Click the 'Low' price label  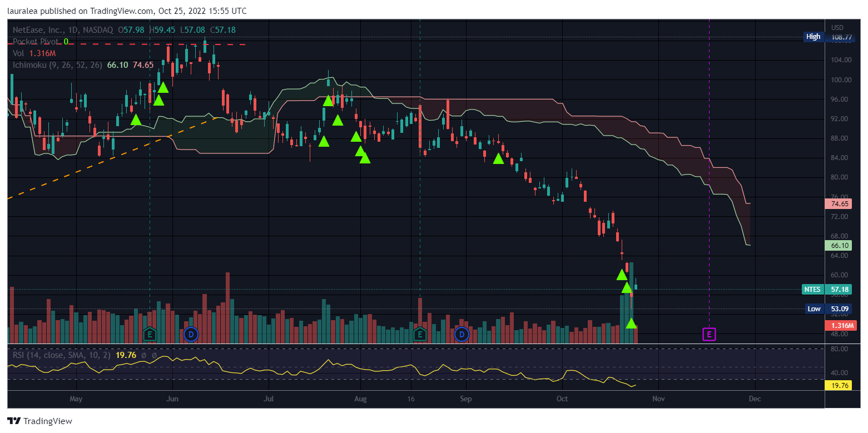coord(814,308)
